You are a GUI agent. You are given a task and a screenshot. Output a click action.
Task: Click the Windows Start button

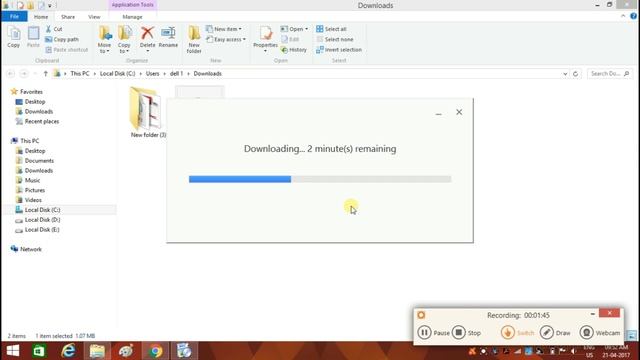(x=13, y=351)
